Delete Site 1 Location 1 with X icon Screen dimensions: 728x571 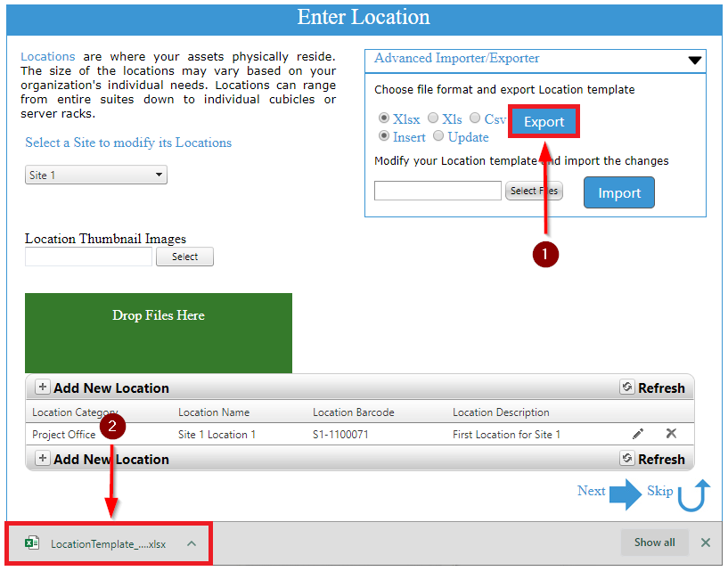671,434
